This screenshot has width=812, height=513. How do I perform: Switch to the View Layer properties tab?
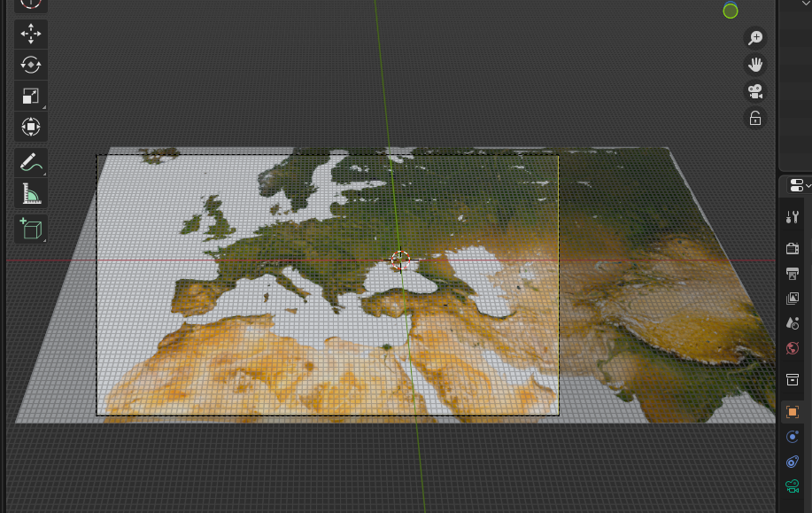tap(793, 299)
